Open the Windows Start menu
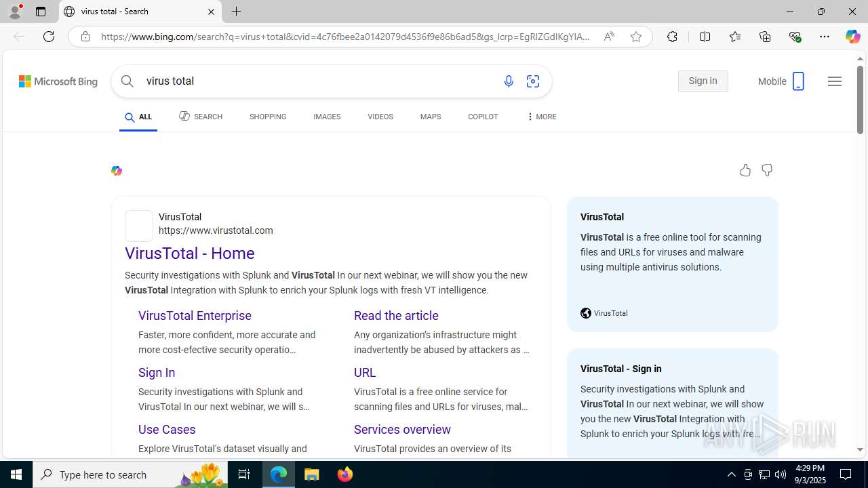 coord(16,474)
